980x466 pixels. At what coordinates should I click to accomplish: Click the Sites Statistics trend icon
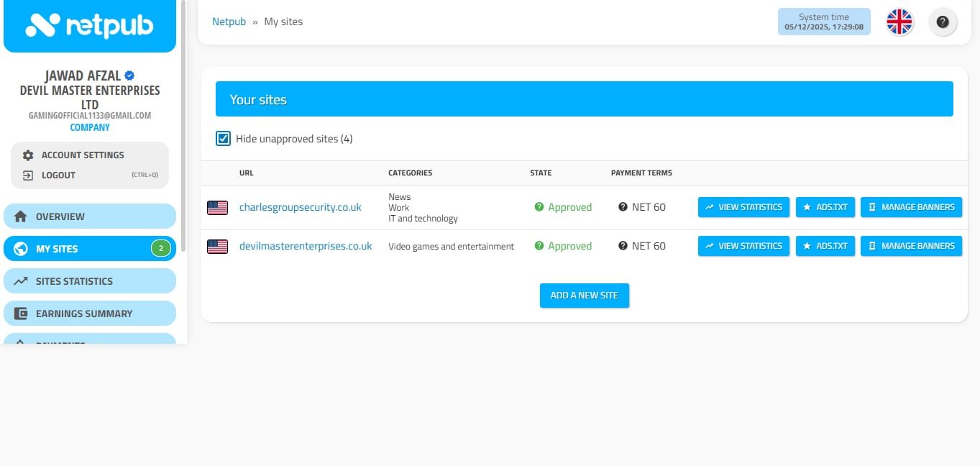pos(21,281)
